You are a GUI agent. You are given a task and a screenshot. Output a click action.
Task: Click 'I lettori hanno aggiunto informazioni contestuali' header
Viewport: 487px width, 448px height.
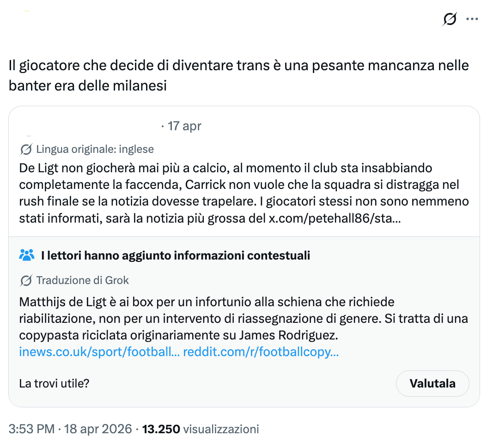pos(175,255)
